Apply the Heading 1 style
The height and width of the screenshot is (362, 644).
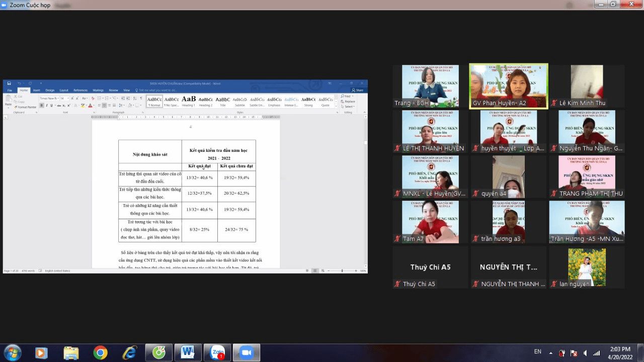pyautogui.click(x=189, y=101)
